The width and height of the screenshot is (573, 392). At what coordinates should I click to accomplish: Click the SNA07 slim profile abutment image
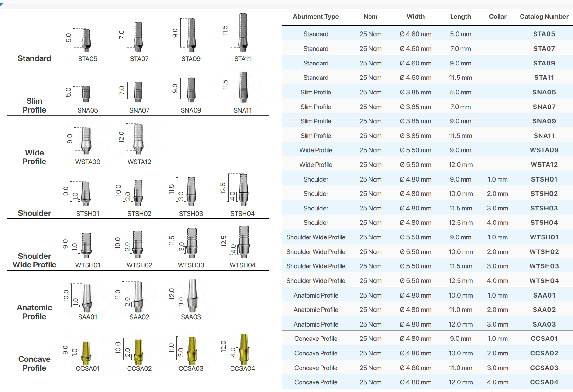pos(138,92)
